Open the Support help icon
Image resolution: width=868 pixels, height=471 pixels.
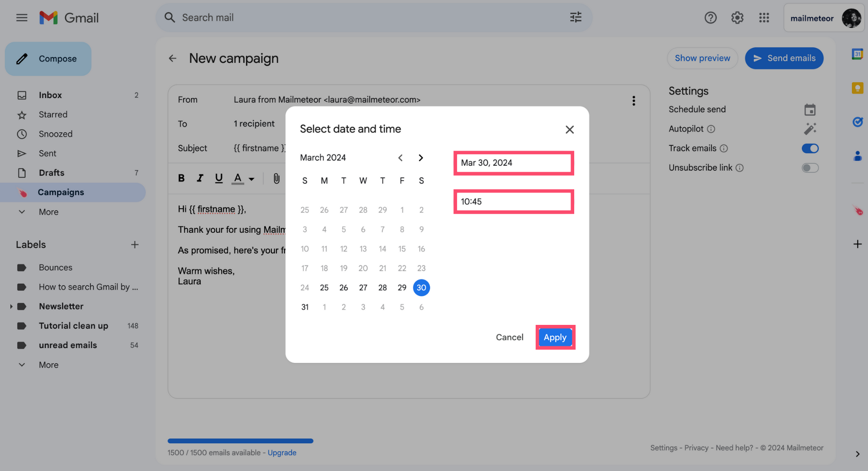(x=710, y=18)
